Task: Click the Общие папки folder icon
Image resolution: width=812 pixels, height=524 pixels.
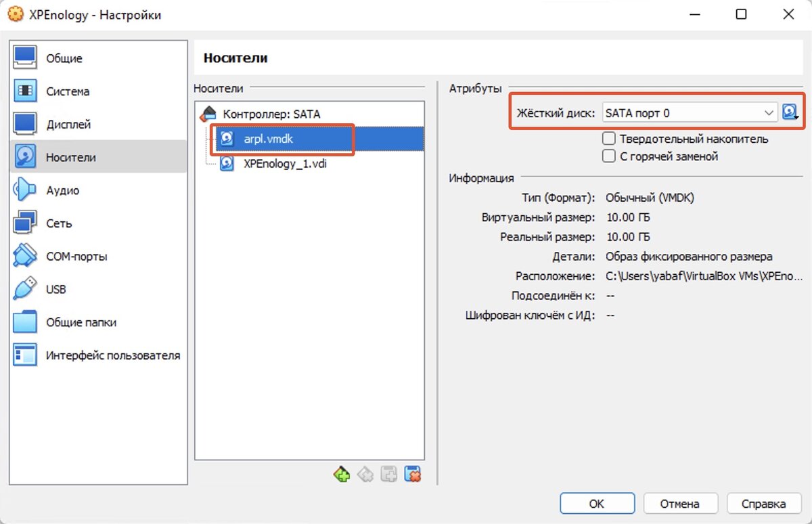Action: (25, 322)
